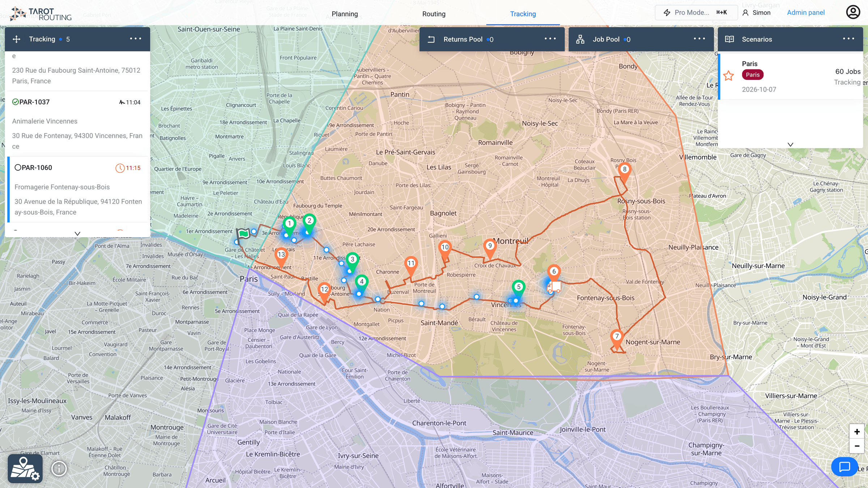Open Returns Pool three-dot menu
Image resolution: width=868 pixels, height=488 pixels.
click(550, 39)
